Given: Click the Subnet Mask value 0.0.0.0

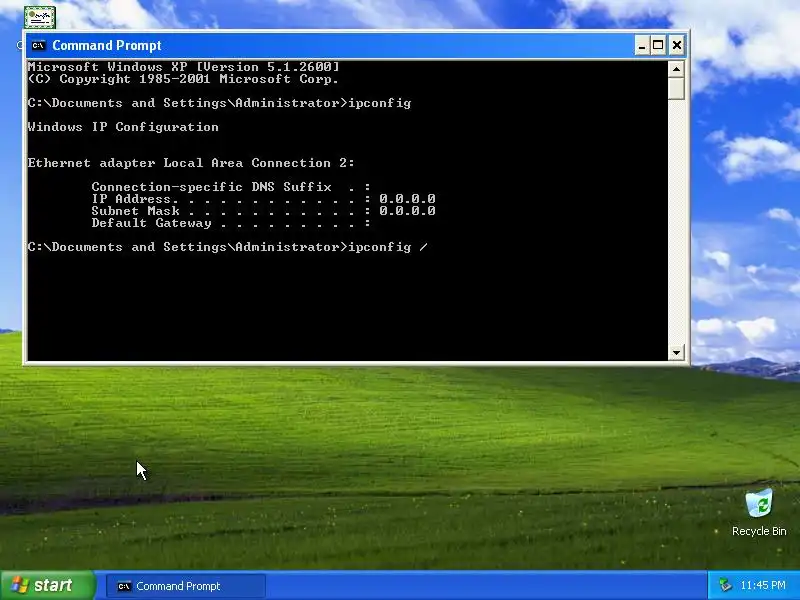Looking at the screenshot, I should click(407, 211).
